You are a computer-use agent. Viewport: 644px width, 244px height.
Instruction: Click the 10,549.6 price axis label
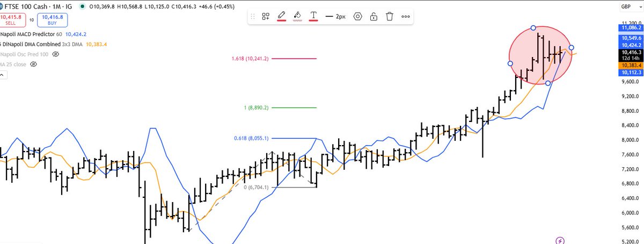pyautogui.click(x=631, y=39)
